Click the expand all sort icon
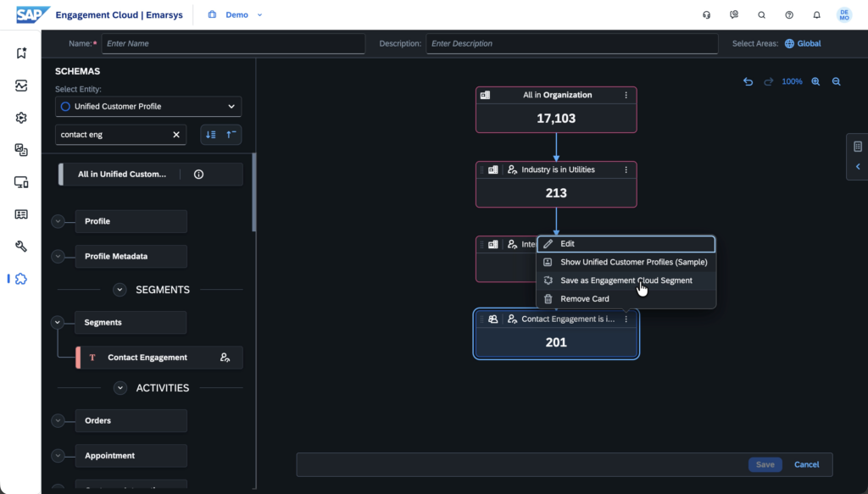Screen dimensions: 868x494 211,135
